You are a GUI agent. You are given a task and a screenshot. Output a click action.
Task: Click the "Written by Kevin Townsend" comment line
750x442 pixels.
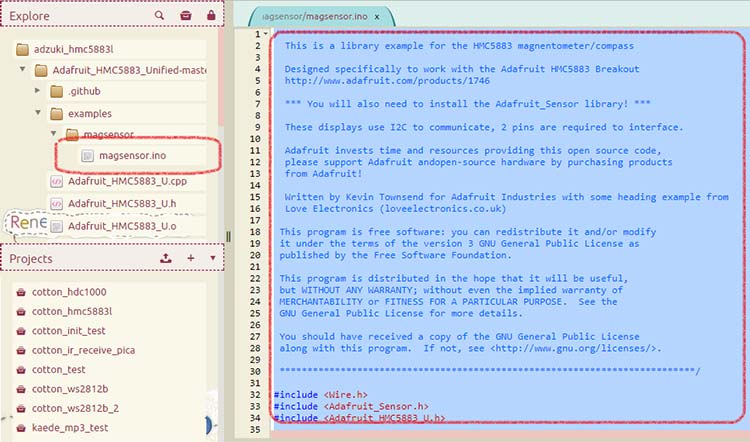(x=507, y=197)
